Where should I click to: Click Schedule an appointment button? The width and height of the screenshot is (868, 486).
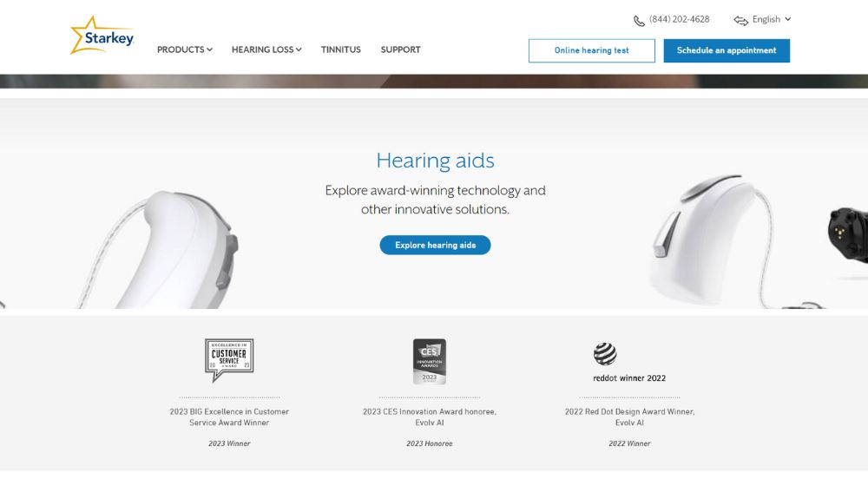pos(727,50)
